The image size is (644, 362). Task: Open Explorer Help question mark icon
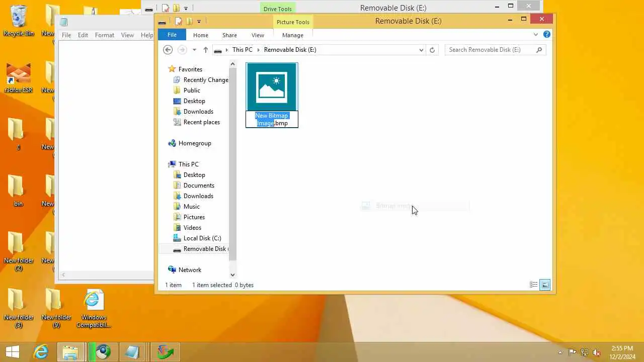(x=547, y=35)
